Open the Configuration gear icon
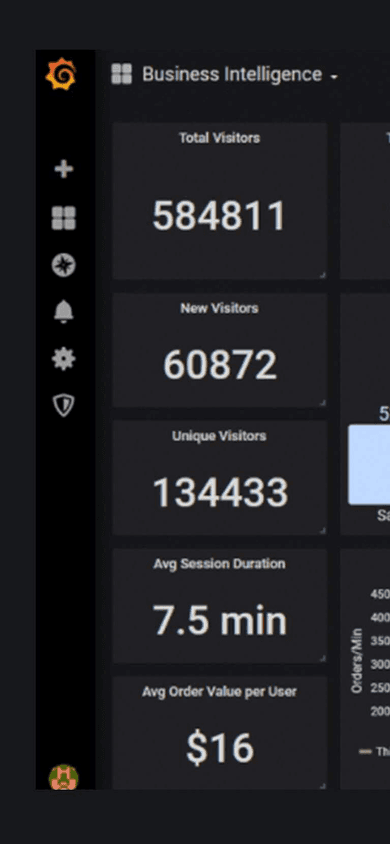Screen dimensions: 390x844 coord(63,358)
